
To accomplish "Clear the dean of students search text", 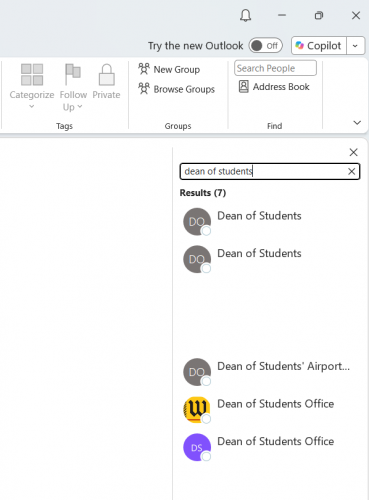I will pyautogui.click(x=351, y=171).
